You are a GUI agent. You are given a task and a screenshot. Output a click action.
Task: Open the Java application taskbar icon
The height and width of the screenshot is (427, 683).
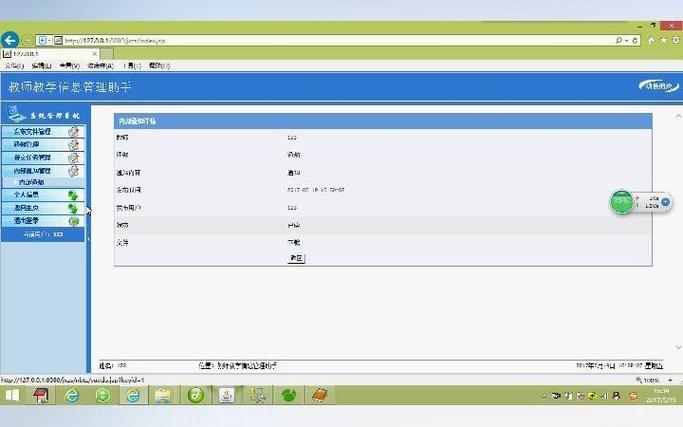[x=227, y=395]
